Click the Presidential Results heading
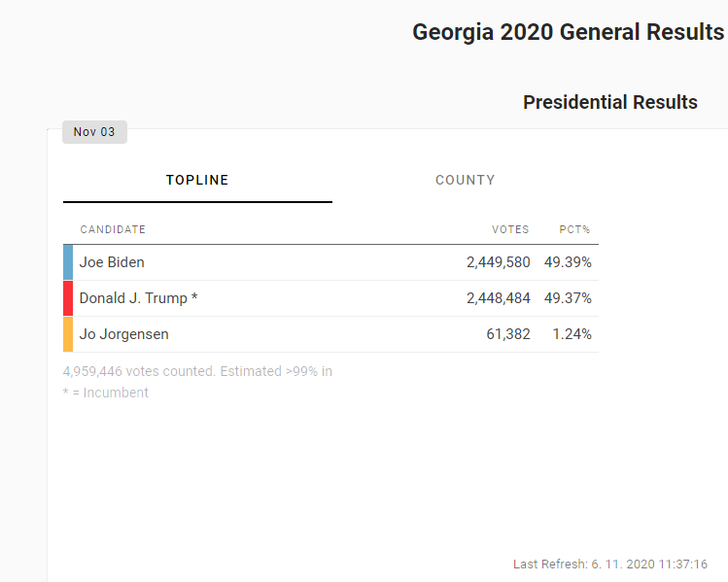Viewport: 728px width, 582px height. coord(609,102)
